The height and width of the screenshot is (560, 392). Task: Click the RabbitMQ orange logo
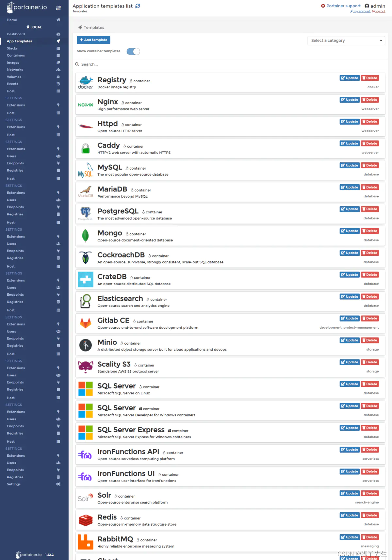tap(86, 542)
